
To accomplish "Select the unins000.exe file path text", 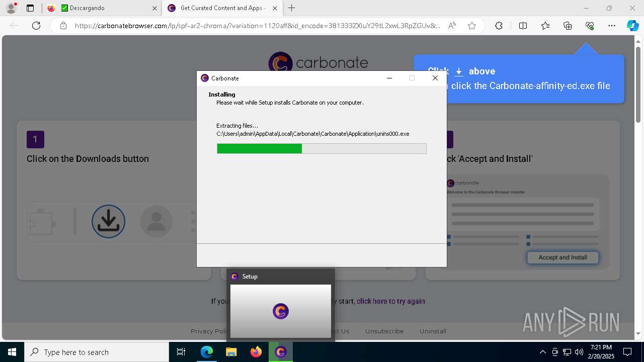I will click(312, 134).
